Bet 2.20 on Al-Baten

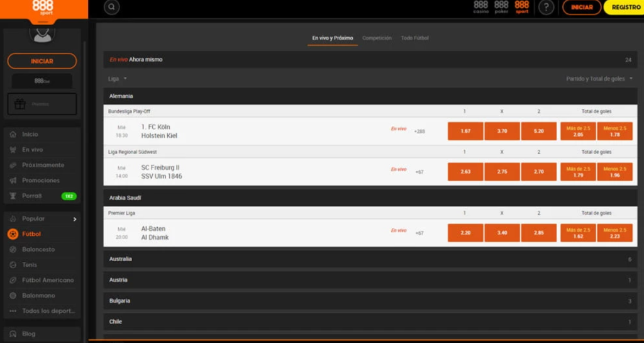(465, 233)
